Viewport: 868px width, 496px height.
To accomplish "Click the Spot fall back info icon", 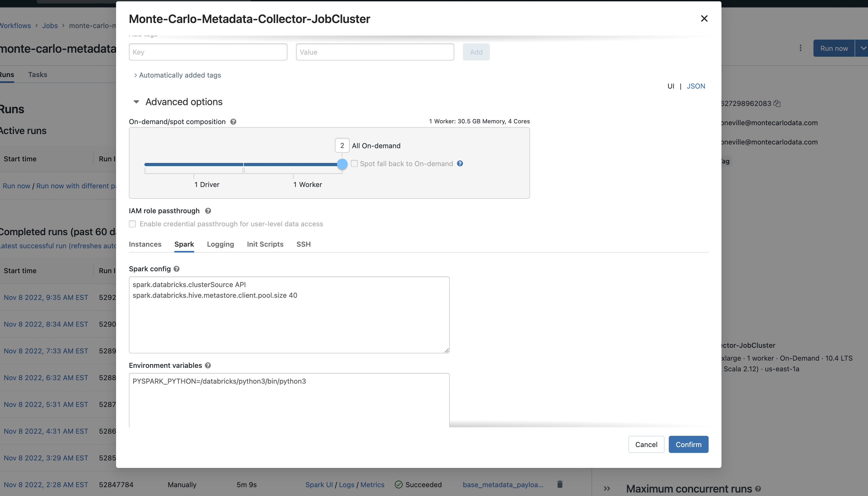I will point(460,163).
